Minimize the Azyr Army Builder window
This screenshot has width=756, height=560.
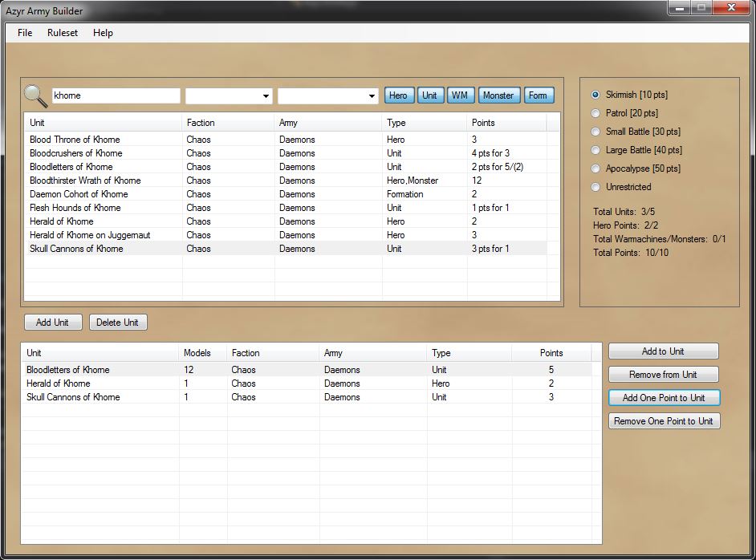[680, 7]
